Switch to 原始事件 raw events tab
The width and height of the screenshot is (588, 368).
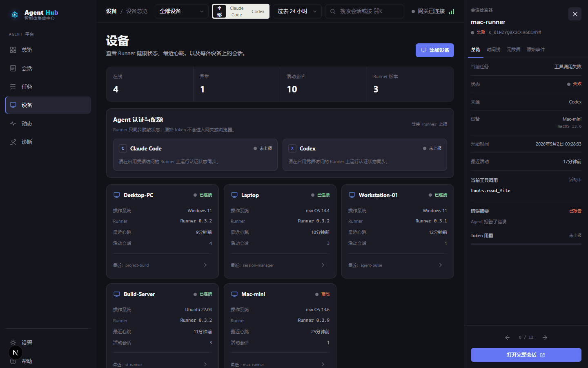click(x=536, y=49)
